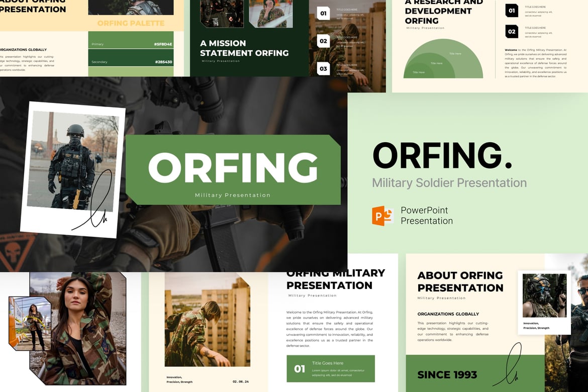Click the white 03 badge on the mission slide

323,69
